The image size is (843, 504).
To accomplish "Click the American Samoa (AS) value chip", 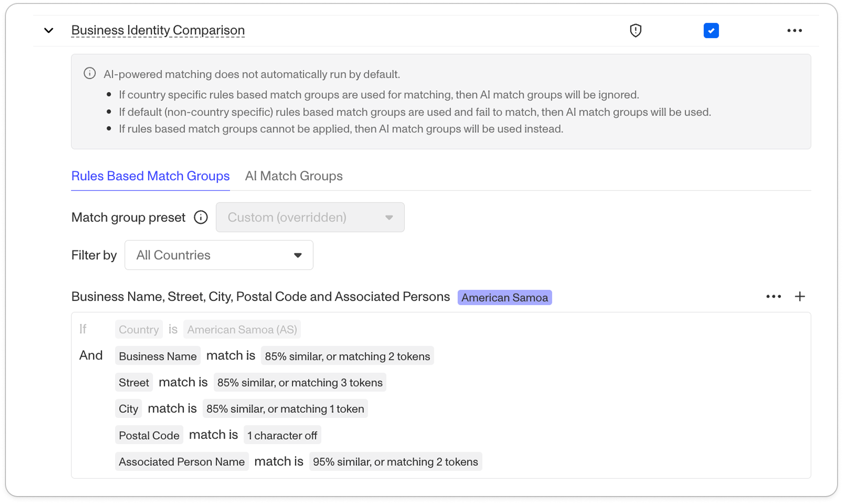I will coord(242,329).
